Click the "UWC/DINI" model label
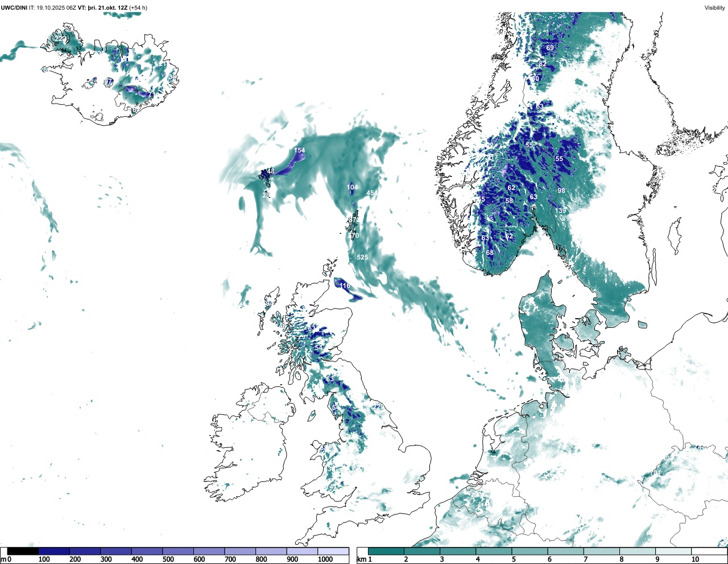 tap(14, 7)
